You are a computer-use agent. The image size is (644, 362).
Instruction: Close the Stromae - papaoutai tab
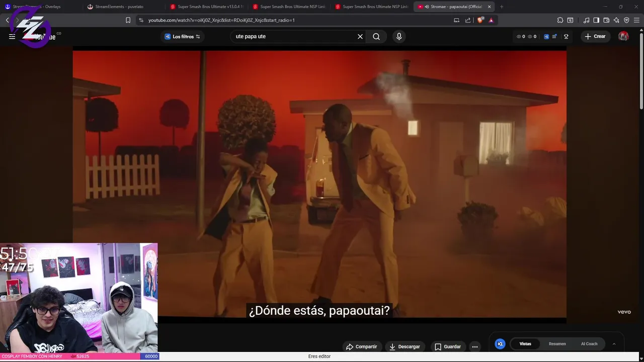(x=489, y=7)
